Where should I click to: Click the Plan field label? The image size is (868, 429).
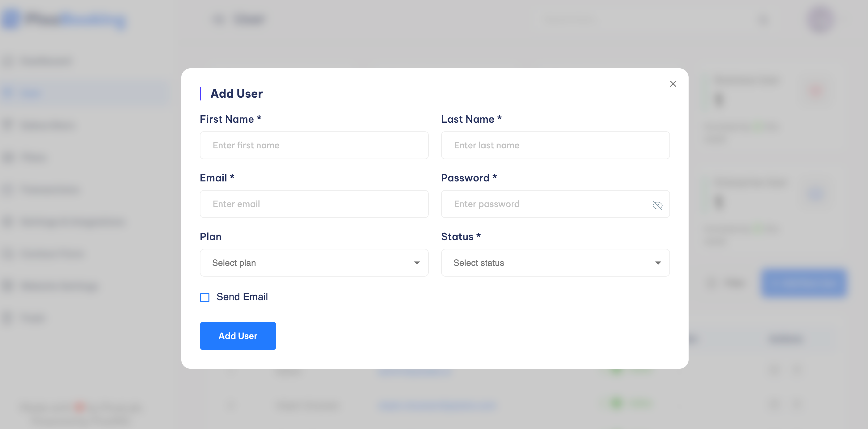[x=210, y=236]
